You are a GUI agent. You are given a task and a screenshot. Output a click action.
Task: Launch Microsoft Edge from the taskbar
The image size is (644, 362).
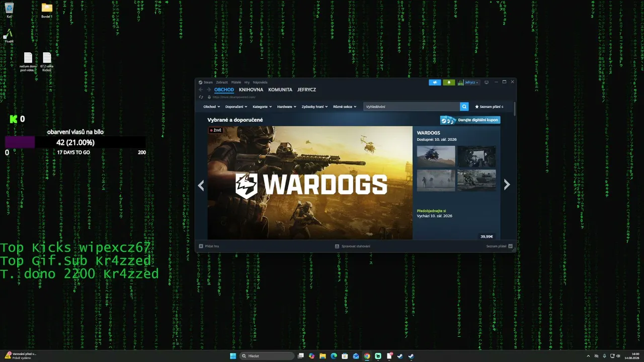click(334, 356)
